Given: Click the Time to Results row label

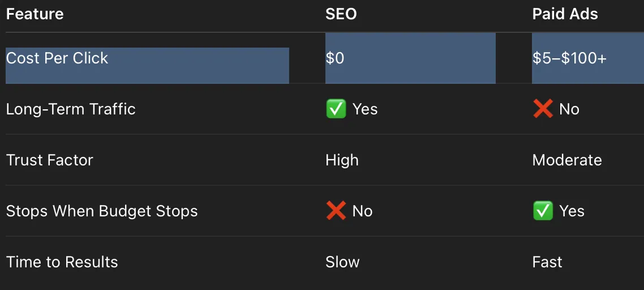Looking at the screenshot, I should pos(62,262).
